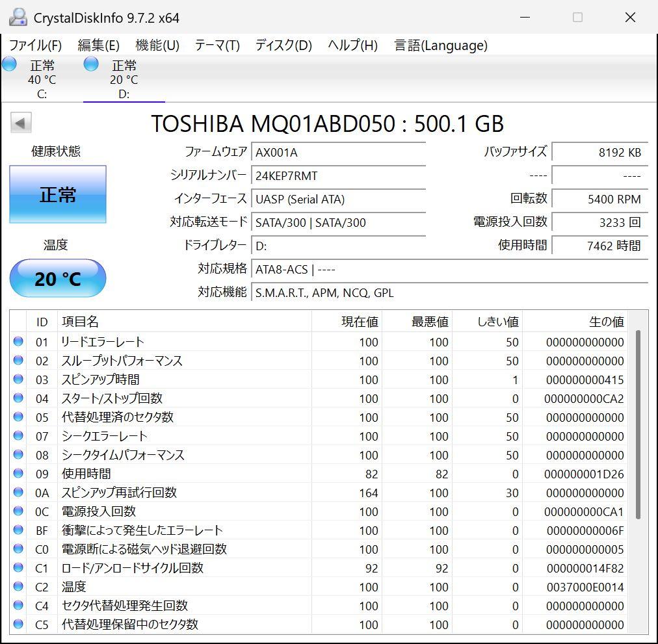This screenshot has height=644, width=658.
Task: Open the 機能(U) menu
Action: coord(157,45)
